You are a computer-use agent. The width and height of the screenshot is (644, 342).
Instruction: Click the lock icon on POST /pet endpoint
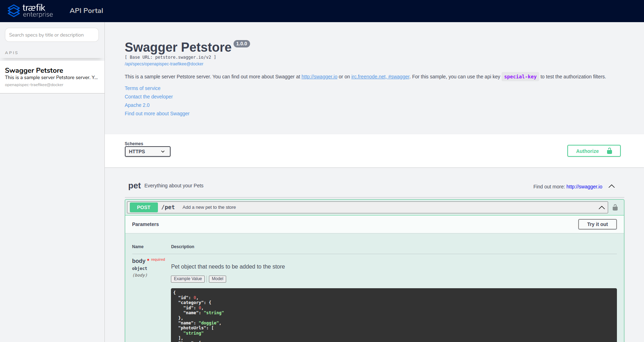615,207
